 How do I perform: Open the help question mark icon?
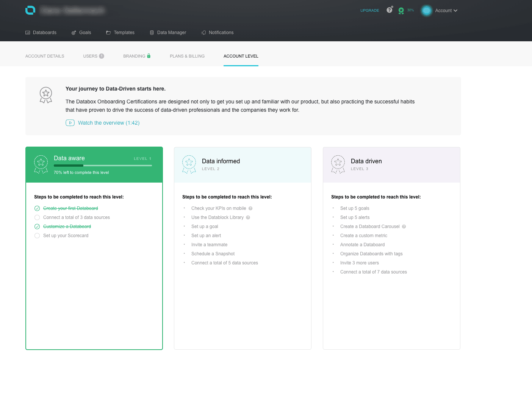point(389,10)
